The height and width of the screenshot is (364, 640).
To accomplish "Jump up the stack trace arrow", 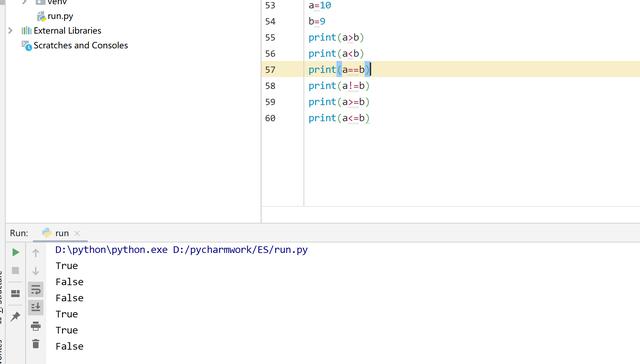I will pos(36,253).
